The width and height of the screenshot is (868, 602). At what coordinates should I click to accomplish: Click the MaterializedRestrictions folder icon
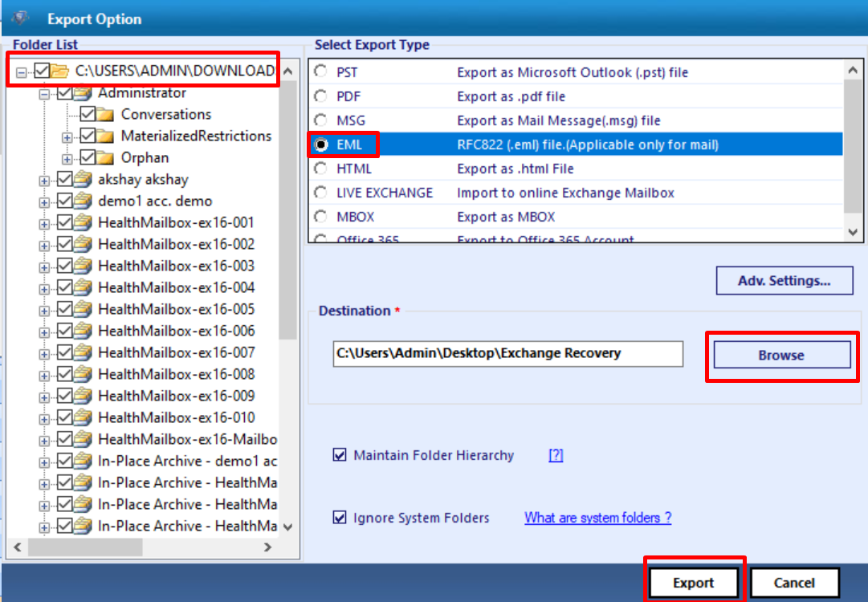[x=105, y=136]
